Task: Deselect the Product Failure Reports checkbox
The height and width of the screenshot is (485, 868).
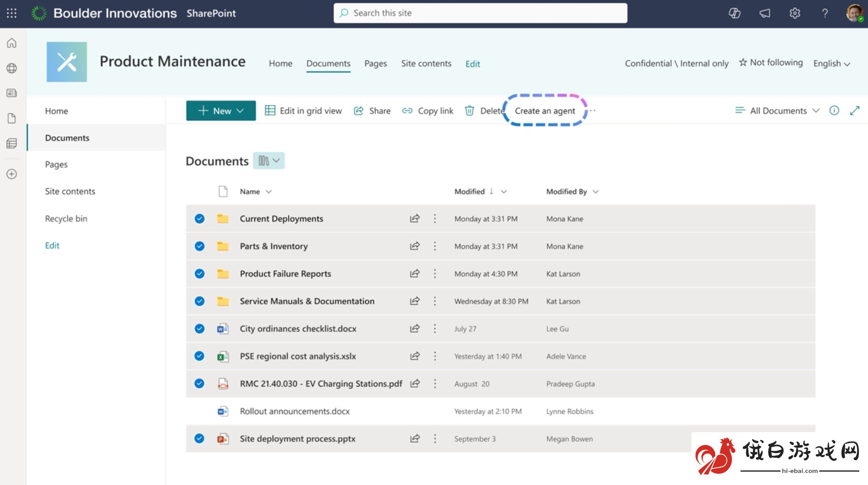Action: (200, 274)
